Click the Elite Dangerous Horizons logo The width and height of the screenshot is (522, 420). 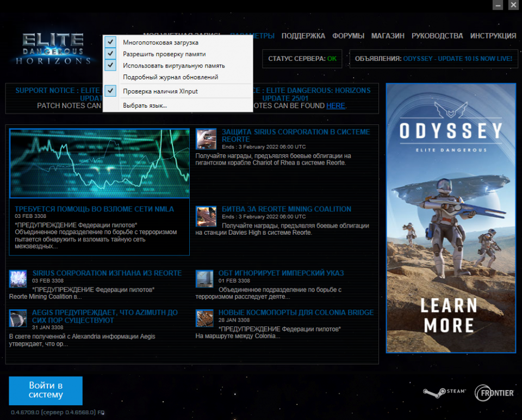pos(53,48)
